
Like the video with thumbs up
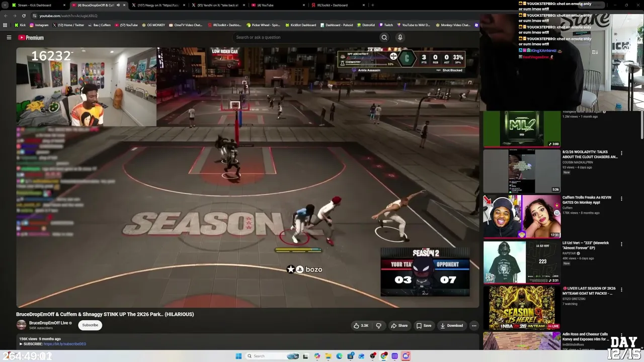pyautogui.click(x=361, y=325)
